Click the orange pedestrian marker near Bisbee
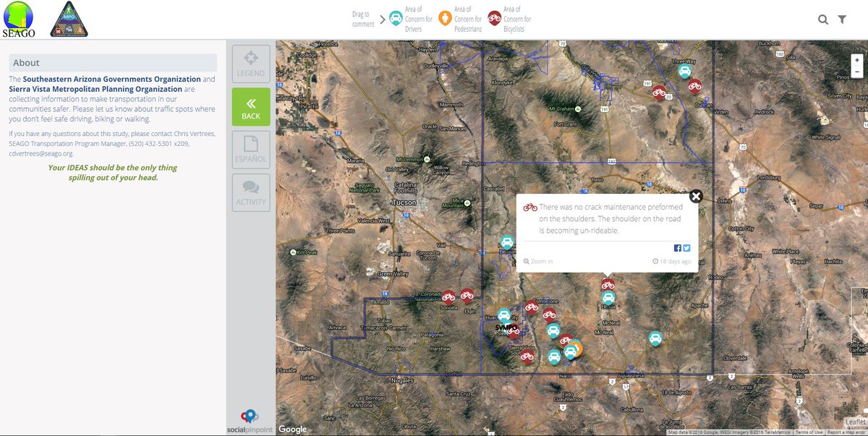Image resolution: width=868 pixels, height=436 pixels. (x=576, y=349)
